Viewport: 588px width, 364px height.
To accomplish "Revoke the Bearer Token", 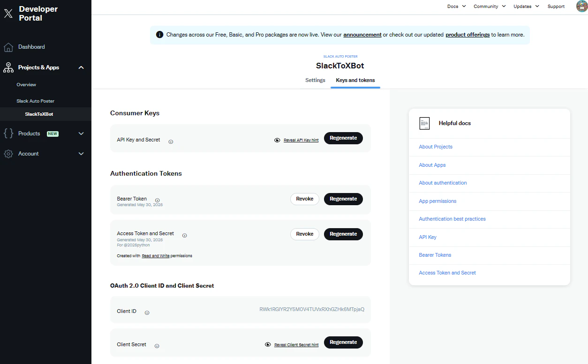I will pyautogui.click(x=305, y=199).
